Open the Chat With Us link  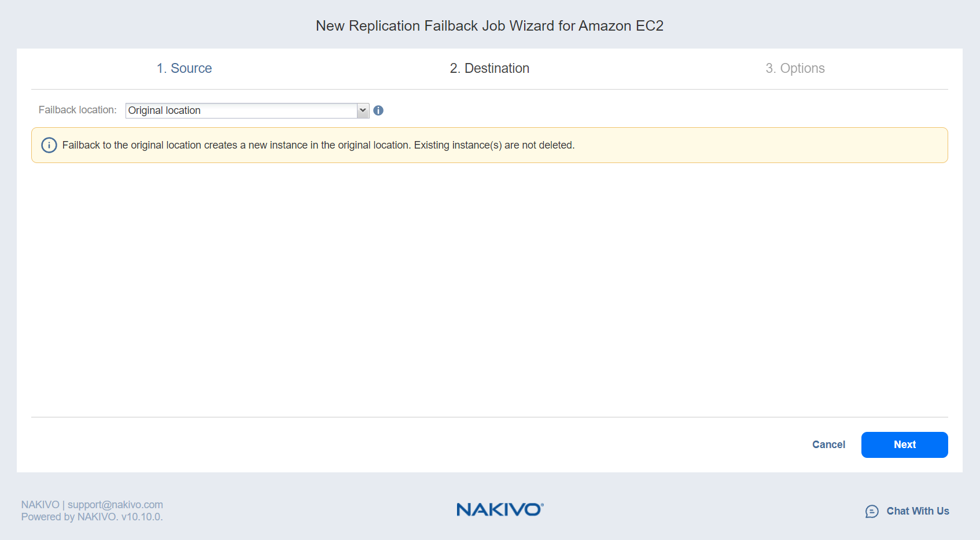917,511
